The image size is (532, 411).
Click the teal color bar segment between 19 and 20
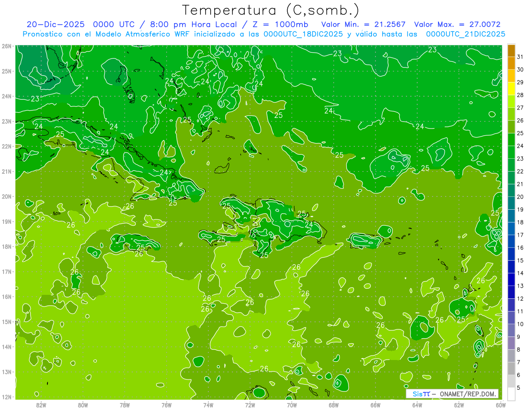coord(511,204)
